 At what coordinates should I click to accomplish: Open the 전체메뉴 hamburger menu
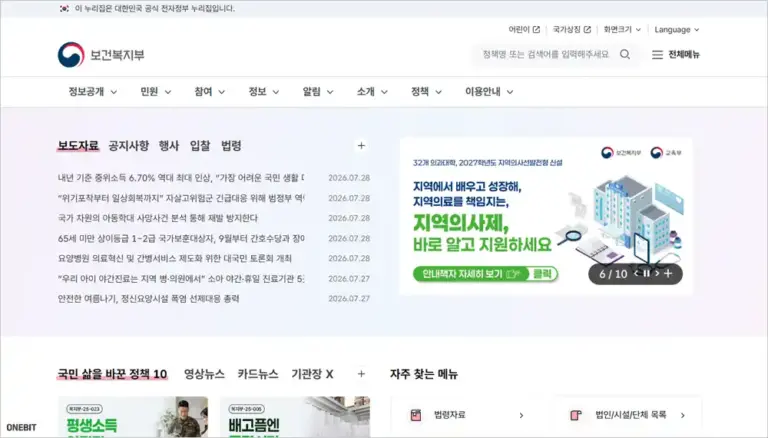(x=675, y=54)
